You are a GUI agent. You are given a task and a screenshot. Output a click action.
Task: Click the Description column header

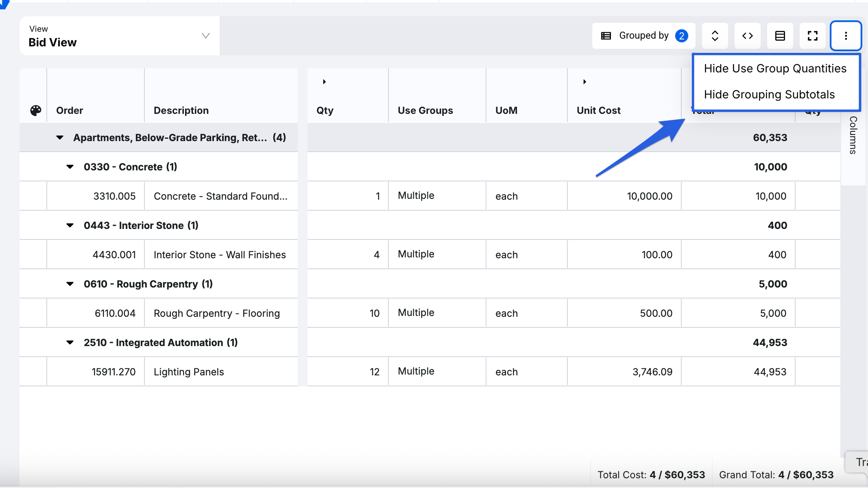tap(181, 110)
